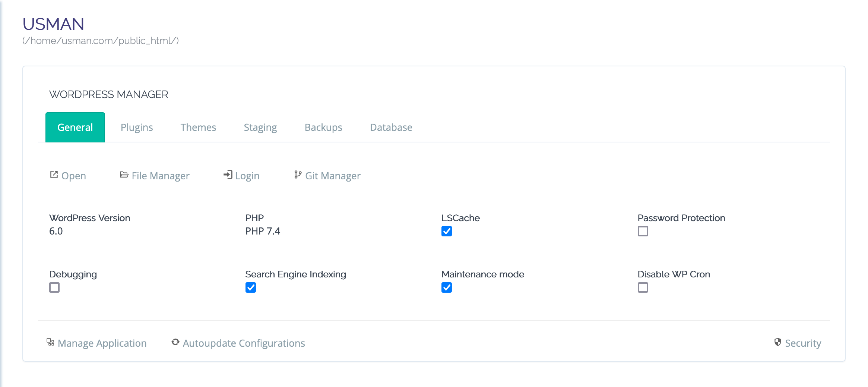Screen dimensions: 868x387
Task: Uncheck the LSCache checkbox
Action: click(x=447, y=231)
